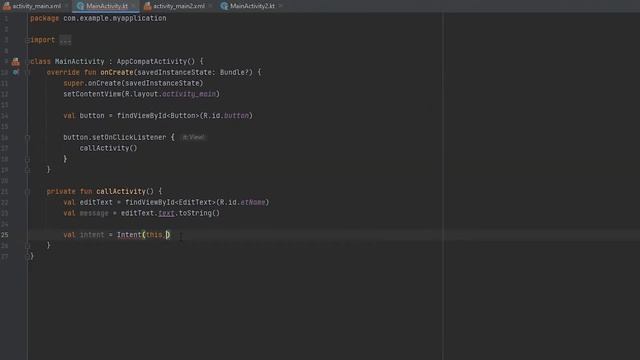The height and width of the screenshot is (360, 640).
Task: Click the XML file icon on activity_main2.xml tab
Action: [x=148, y=6]
